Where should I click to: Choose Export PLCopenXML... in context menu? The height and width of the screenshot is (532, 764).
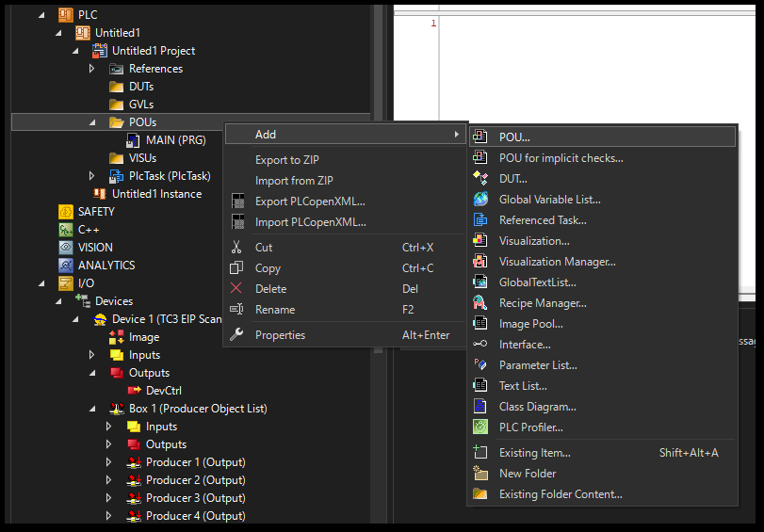pos(310,202)
